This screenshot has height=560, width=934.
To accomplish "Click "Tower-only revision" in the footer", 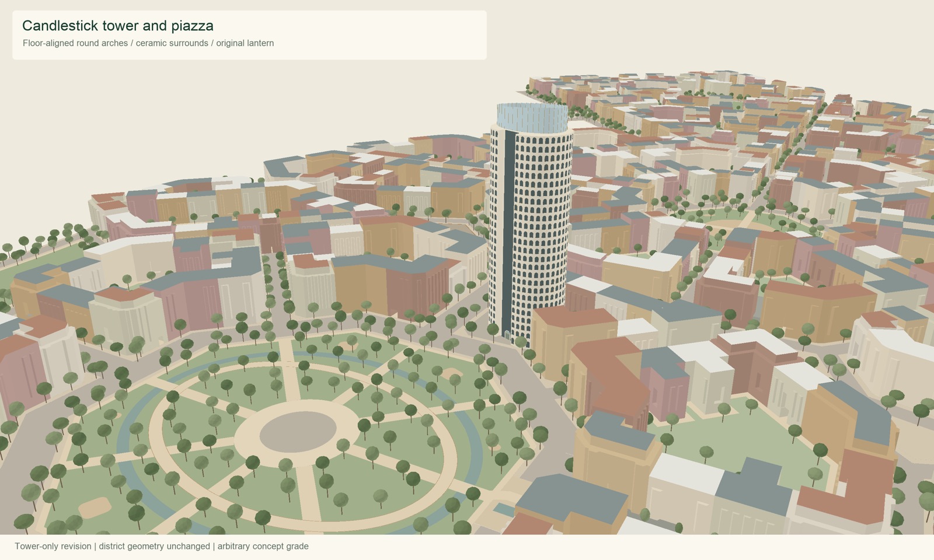I will (x=53, y=547).
